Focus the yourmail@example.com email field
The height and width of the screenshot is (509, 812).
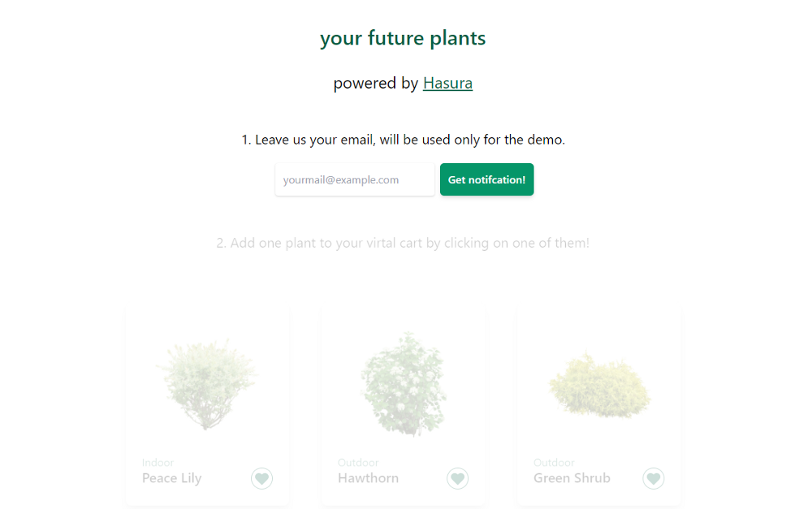click(x=355, y=179)
